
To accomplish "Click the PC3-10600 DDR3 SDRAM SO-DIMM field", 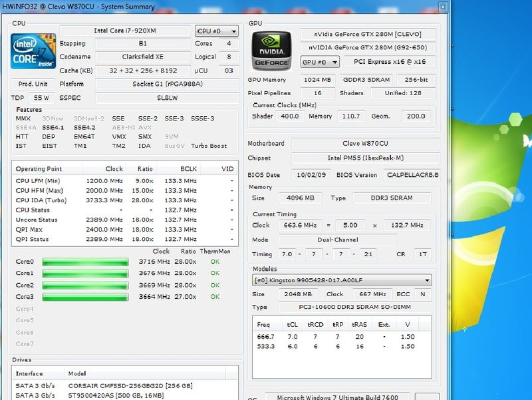I will pyautogui.click(x=355, y=307).
